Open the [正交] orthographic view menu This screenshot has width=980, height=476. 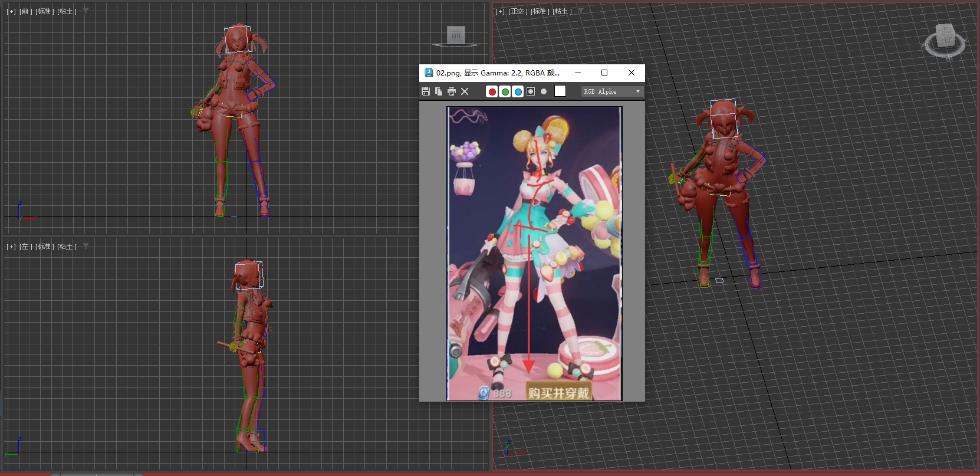pyautogui.click(x=517, y=11)
